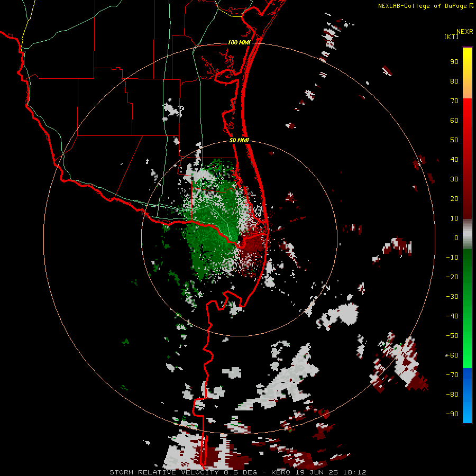The image size is (476, 476).
Task: Click the 100 NMI range ring label
Action: pos(239,42)
